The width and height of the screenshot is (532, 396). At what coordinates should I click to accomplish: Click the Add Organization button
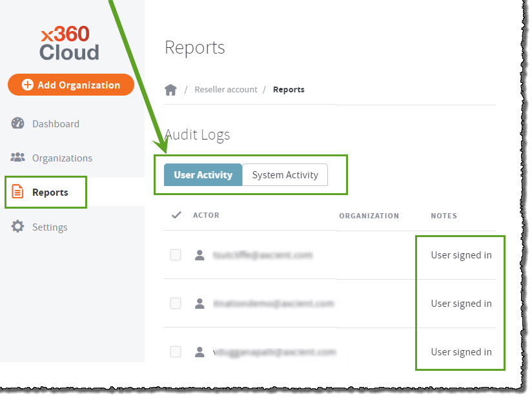[x=71, y=85]
